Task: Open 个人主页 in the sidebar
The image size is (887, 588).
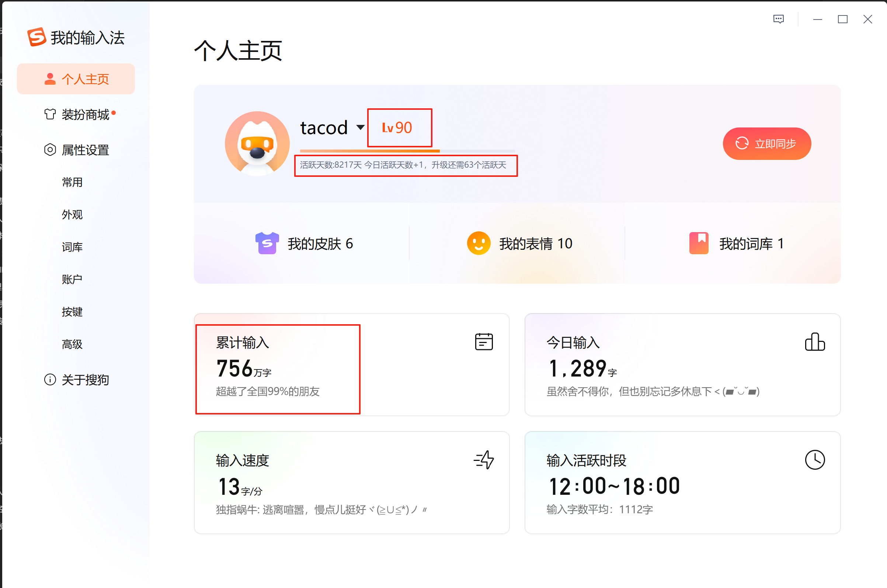Action: point(76,79)
